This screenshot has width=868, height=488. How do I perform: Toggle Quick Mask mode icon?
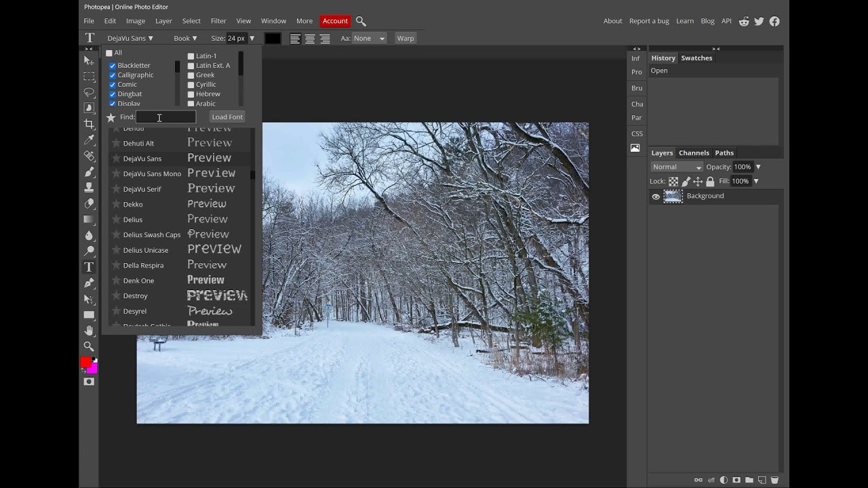point(89,382)
